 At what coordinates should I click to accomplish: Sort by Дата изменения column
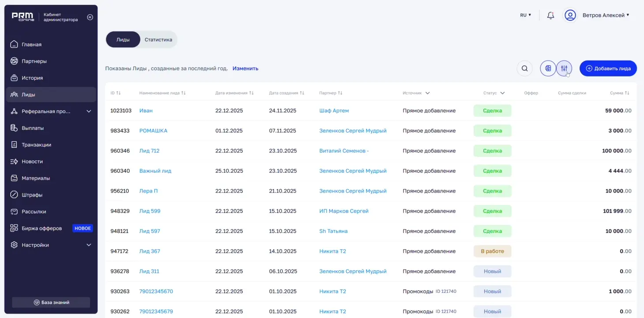(234, 93)
